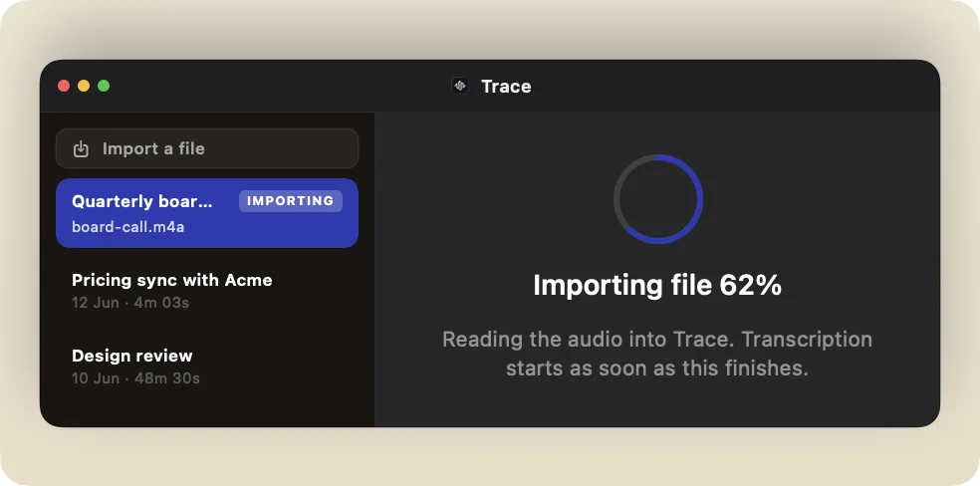The image size is (980, 486).
Task: Click the 10 Jun · 48m 30s details
Action: pos(135,378)
